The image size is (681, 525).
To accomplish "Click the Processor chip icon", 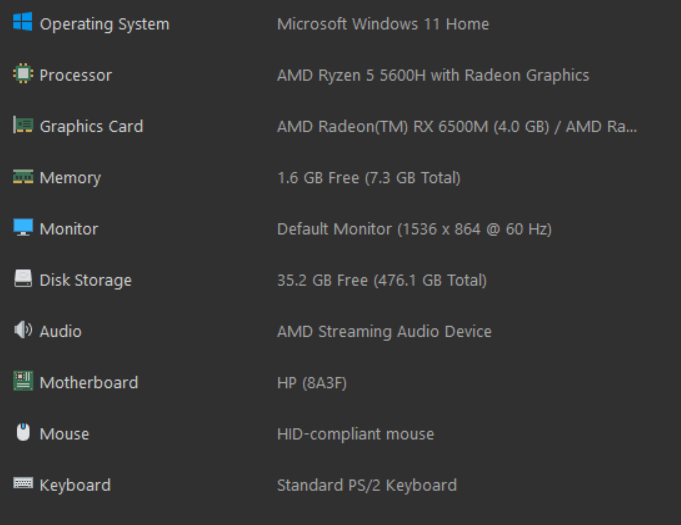I will click(22, 74).
